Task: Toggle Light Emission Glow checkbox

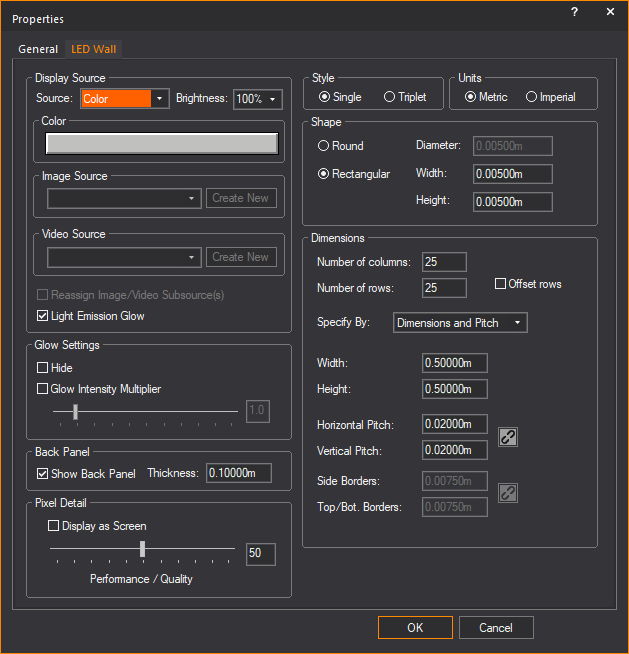Action: [42, 316]
